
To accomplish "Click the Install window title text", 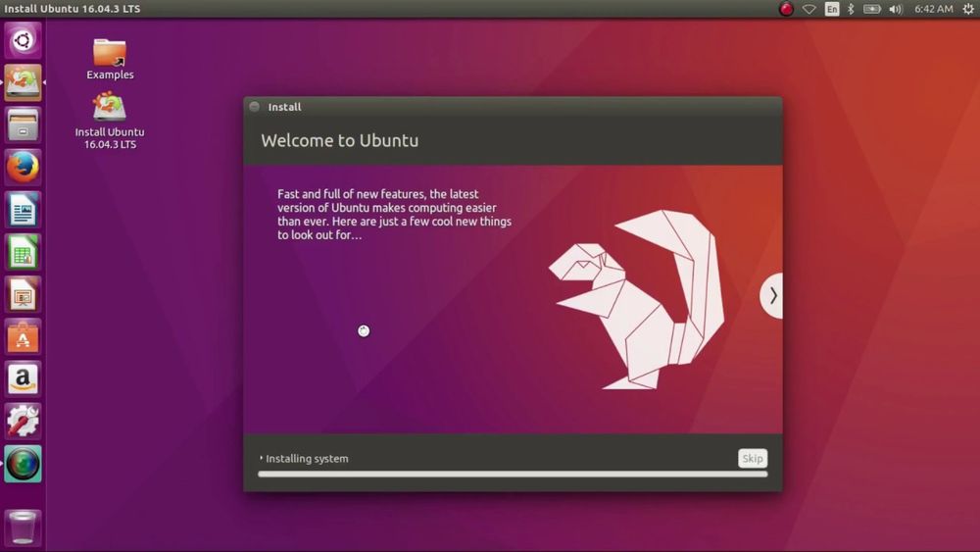I will [x=284, y=107].
